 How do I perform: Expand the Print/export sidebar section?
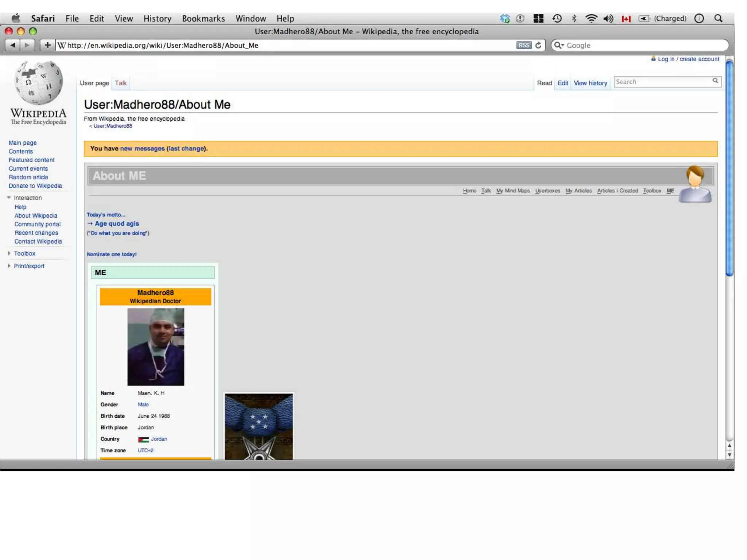click(9, 266)
